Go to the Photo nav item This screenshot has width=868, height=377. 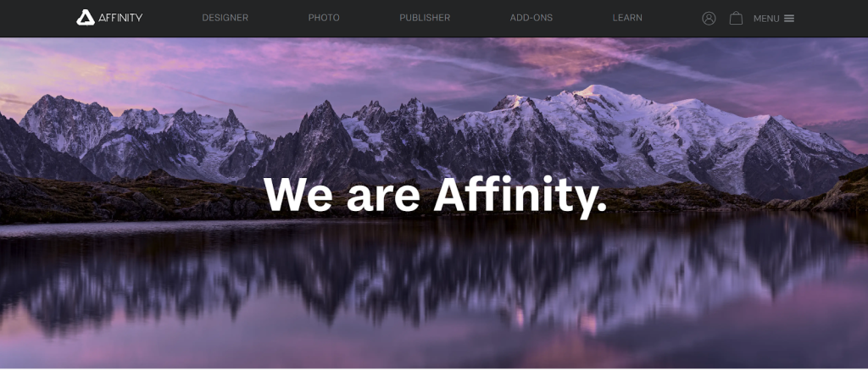click(324, 18)
